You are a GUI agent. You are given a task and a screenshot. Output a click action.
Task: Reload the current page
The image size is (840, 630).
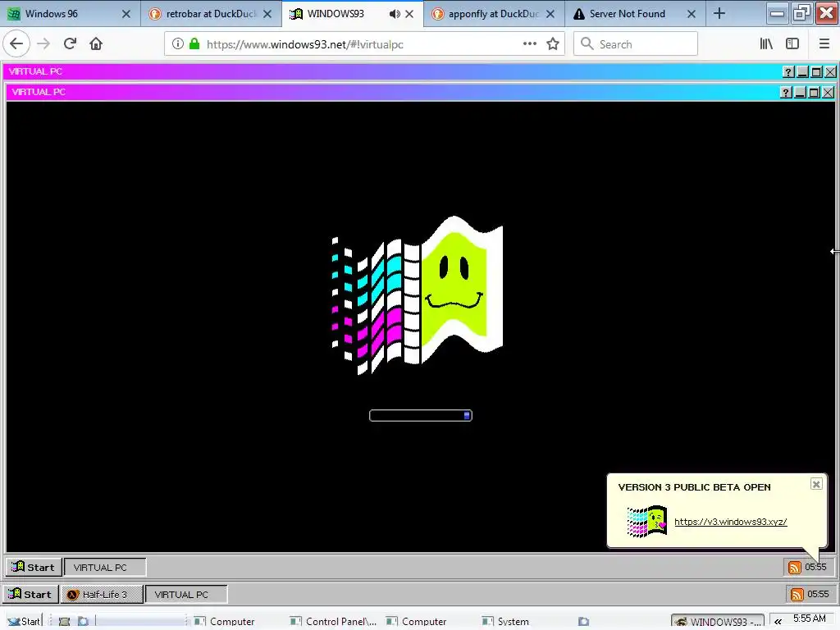70,44
